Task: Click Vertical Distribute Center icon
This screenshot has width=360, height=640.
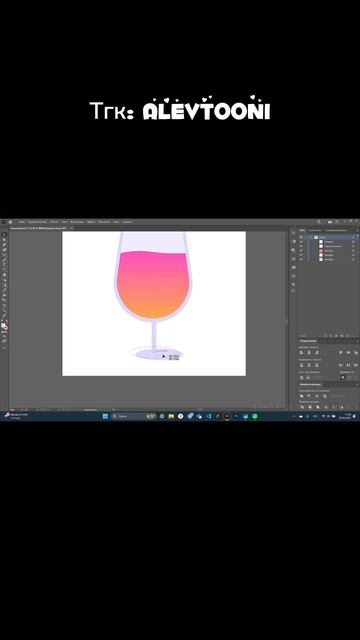Action: coord(309,365)
